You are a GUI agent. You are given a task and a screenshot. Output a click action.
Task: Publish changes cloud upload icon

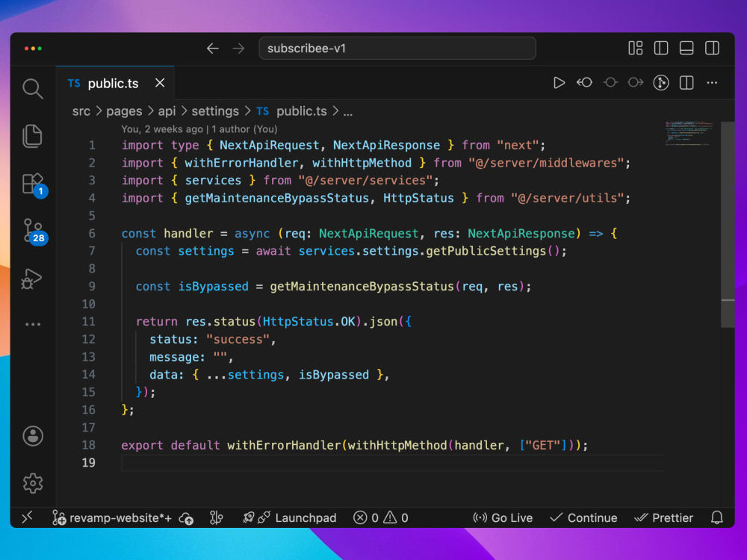coord(186,518)
